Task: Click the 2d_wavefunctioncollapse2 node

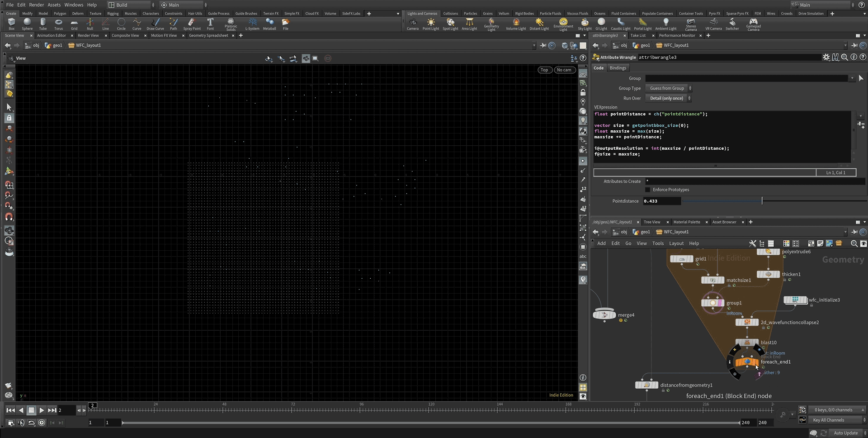Action: [x=747, y=323]
